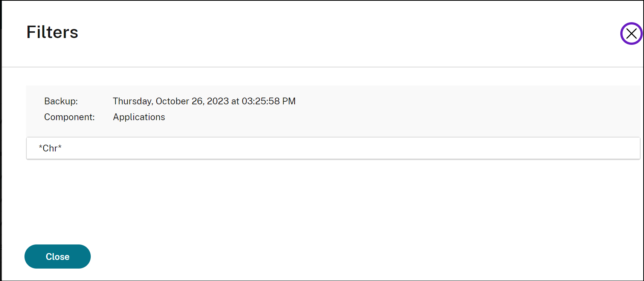Click the Component: label
Viewport: 644px width, 281px height.
pos(69,117)
